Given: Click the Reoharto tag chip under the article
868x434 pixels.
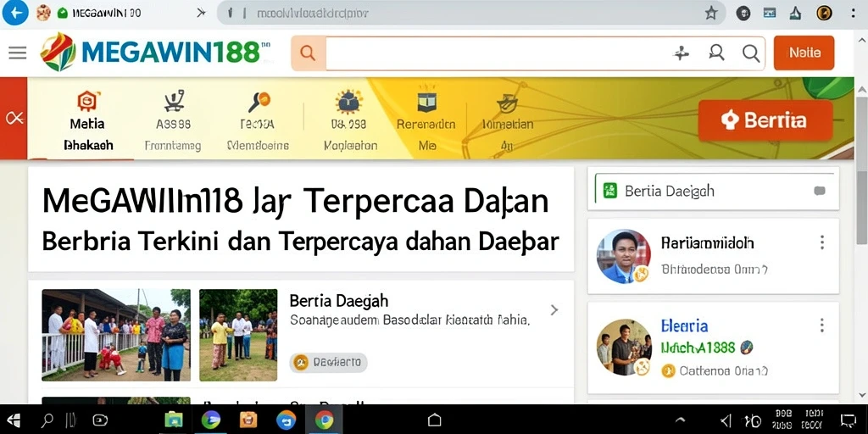Looking at the screenshot, I should pyautogui.click(x=328, y=363).
